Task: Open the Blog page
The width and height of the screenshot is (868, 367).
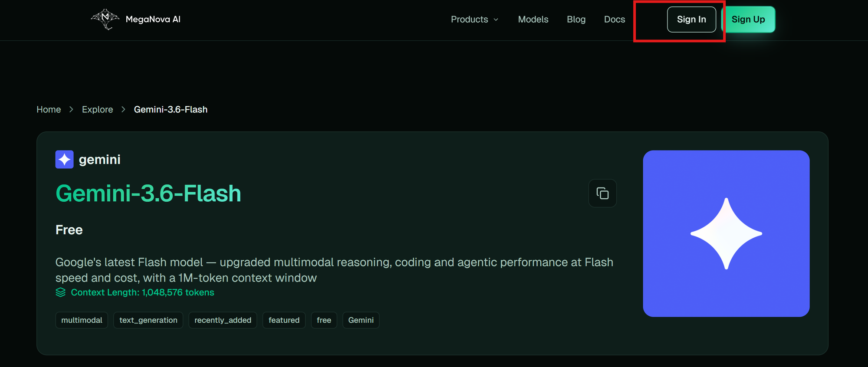Action: click(576, 20)
